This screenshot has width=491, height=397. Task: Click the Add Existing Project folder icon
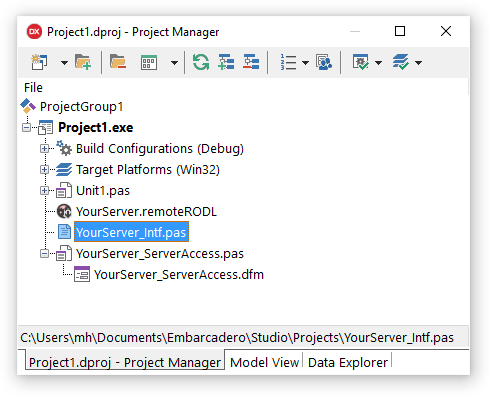coord(83,62)
